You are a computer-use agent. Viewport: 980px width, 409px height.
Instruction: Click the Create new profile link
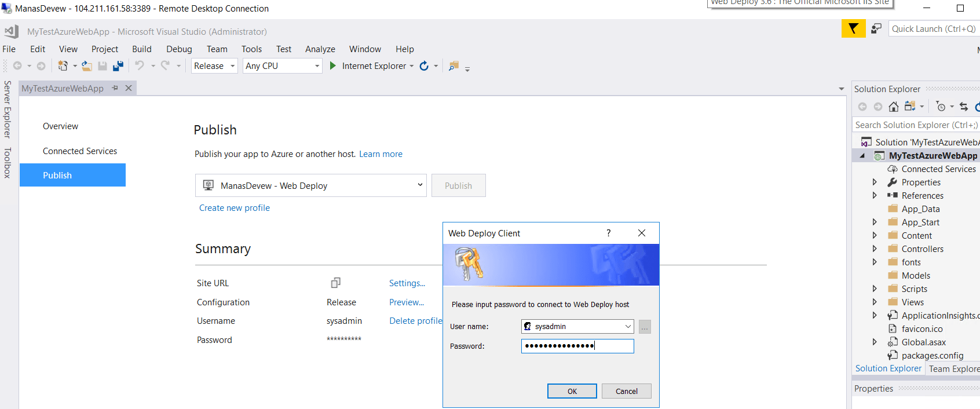tap(235, 208)
